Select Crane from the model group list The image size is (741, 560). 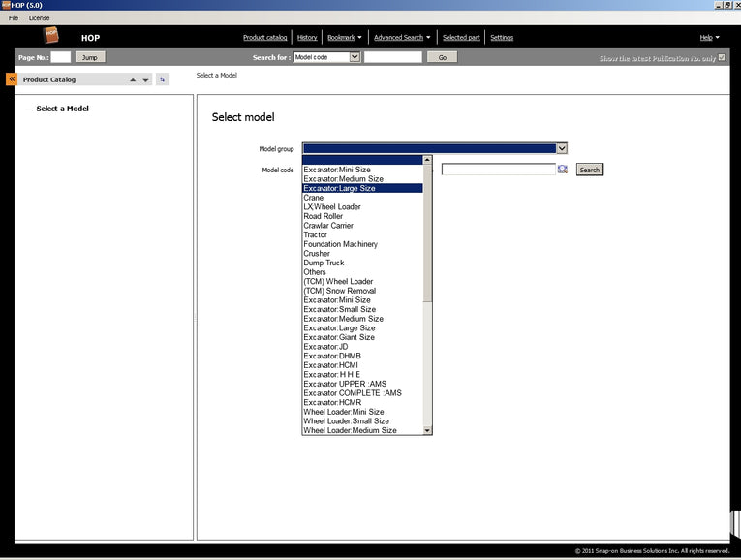tap(314, 198)
